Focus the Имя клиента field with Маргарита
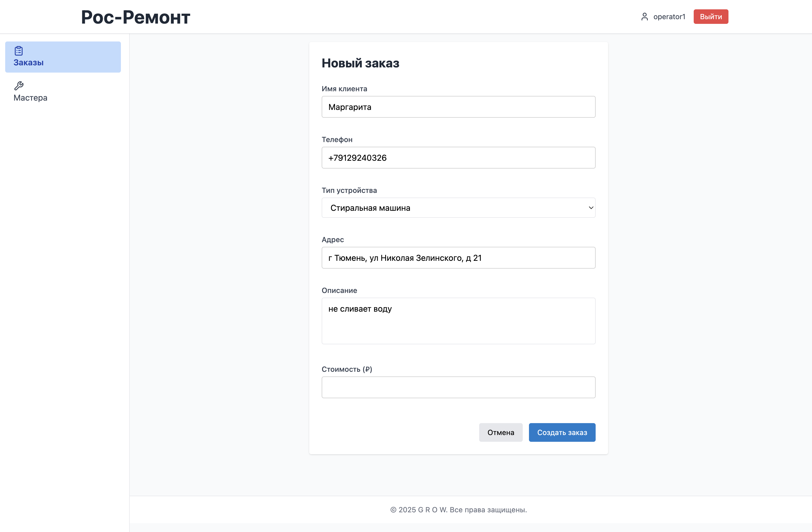Viewport: 812px width, 532px height. (x=459, y=107)
